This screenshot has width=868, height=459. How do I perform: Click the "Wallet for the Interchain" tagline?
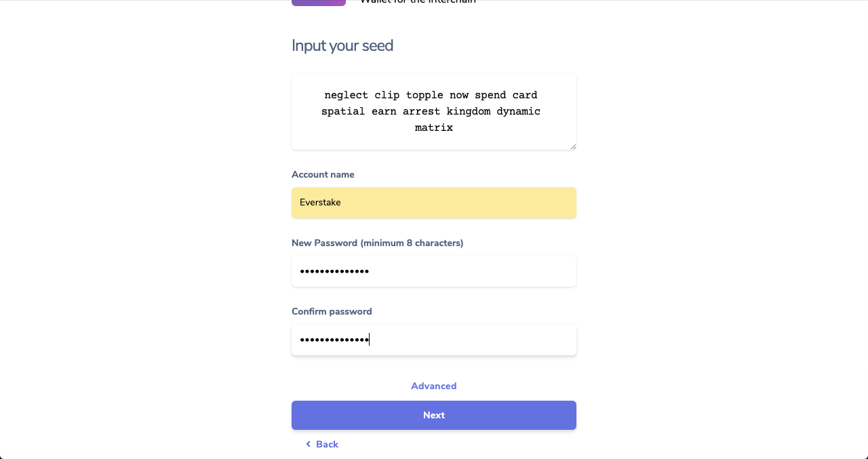coord(418,2)
